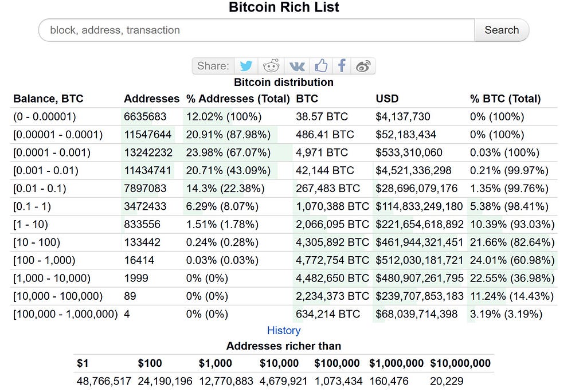Share on Reddit via alien icon
Image resolution: width=587 pixels, height=392 pixels.
[x=271, y=66]
